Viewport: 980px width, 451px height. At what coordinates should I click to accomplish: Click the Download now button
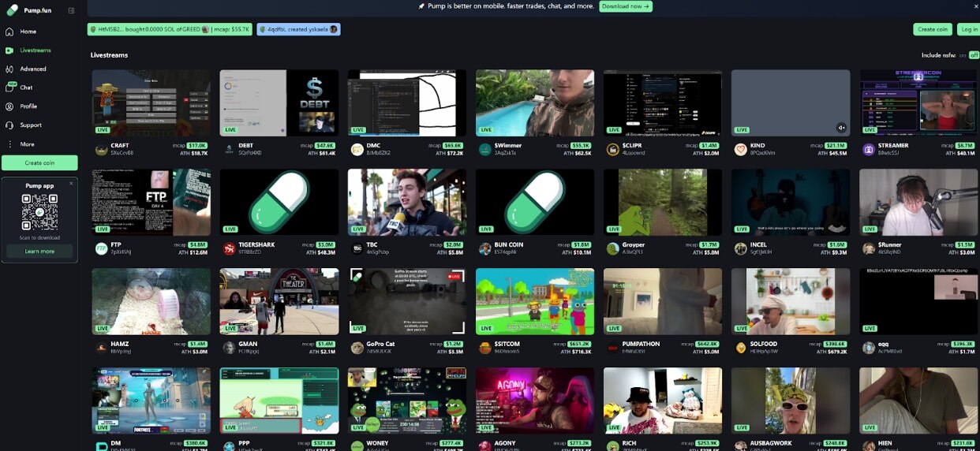tap(625, 6)
